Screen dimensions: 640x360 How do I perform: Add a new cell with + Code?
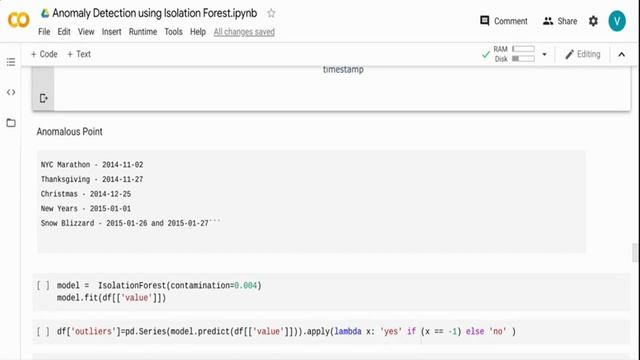click(x=44, y=54)
